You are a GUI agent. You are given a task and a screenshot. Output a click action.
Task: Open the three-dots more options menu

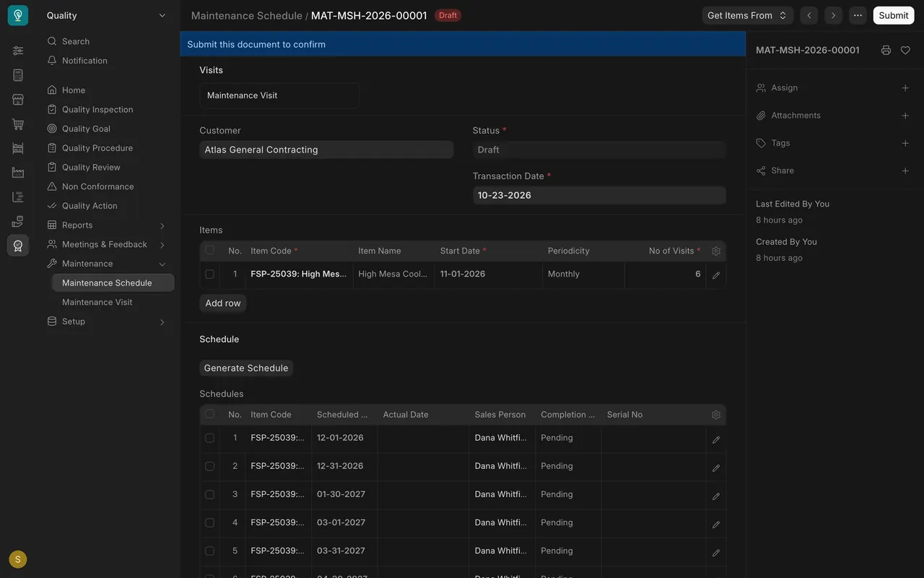858,15
